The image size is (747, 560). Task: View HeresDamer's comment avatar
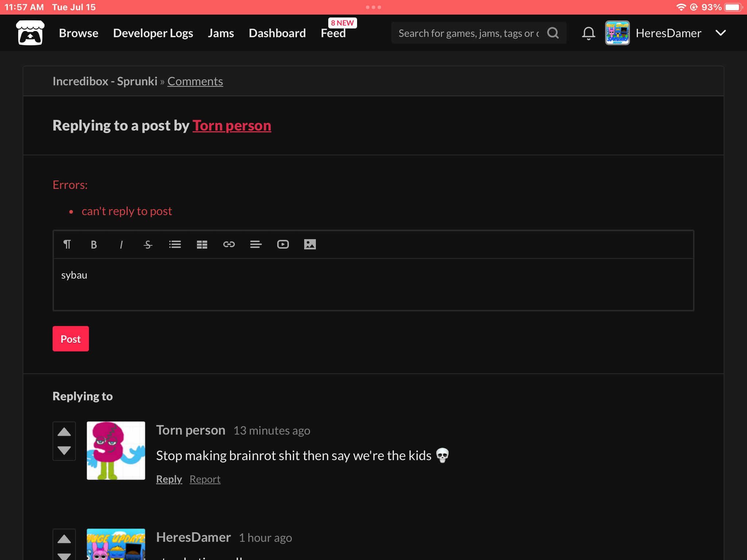116,544
